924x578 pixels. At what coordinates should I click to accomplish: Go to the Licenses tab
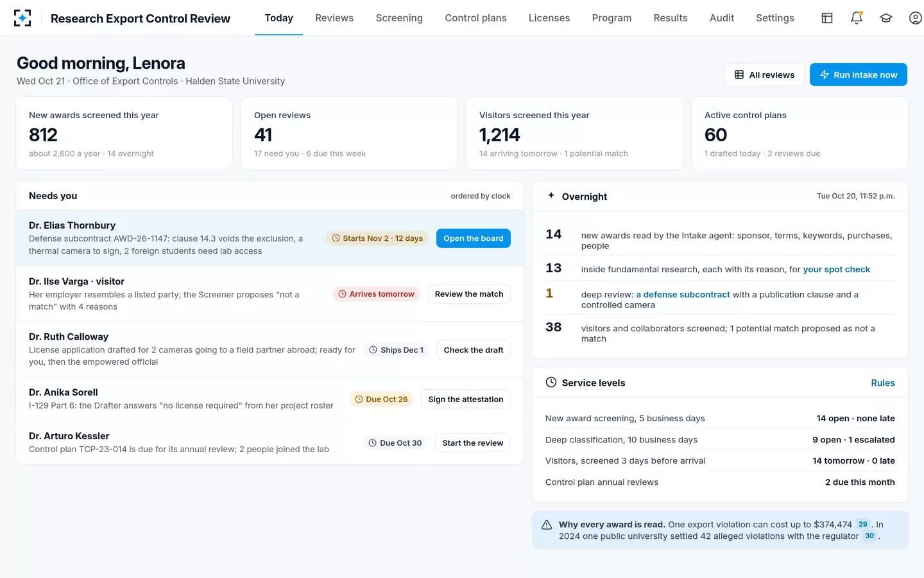(549, 18)
